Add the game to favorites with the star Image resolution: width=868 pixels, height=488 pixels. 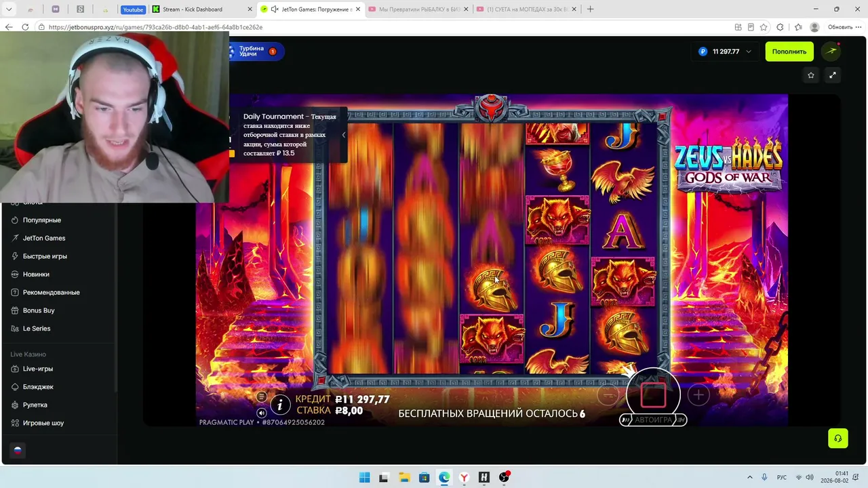tap(811, 75)
